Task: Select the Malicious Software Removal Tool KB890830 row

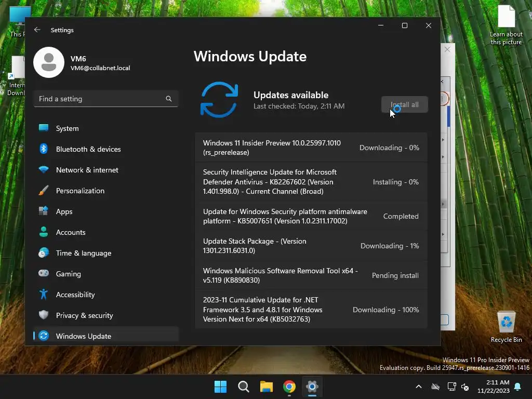Action: tap(311, 275)
